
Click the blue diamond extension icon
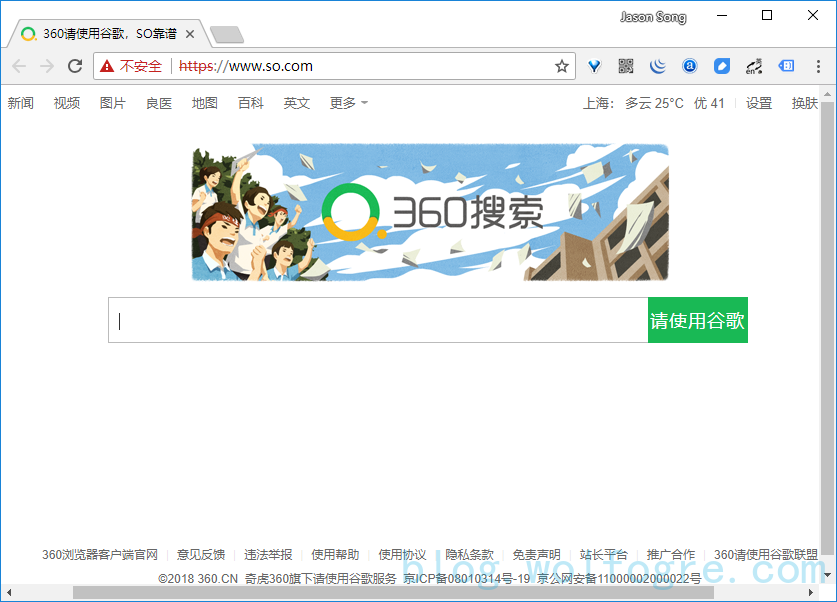[x=594, y=66]
